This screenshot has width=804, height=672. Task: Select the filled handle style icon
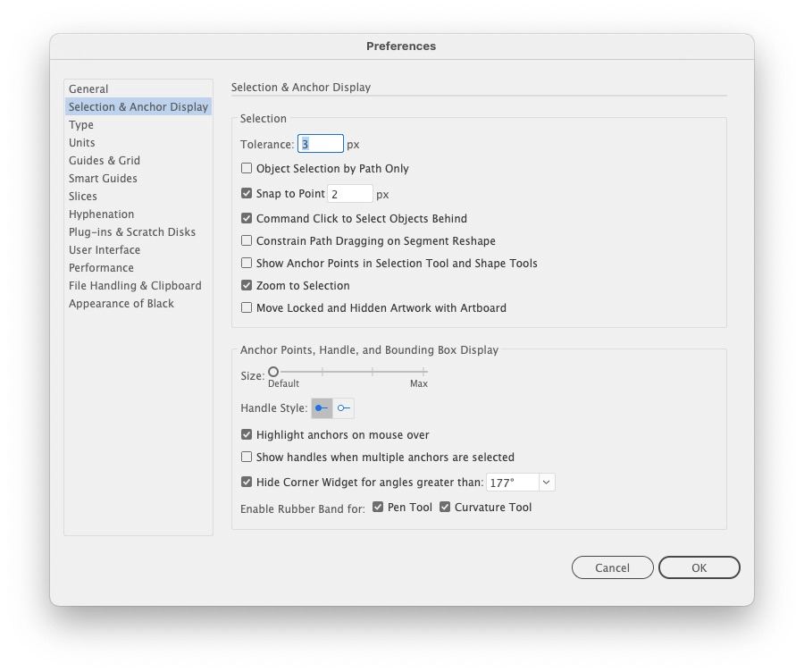click(x=322, y=408)
